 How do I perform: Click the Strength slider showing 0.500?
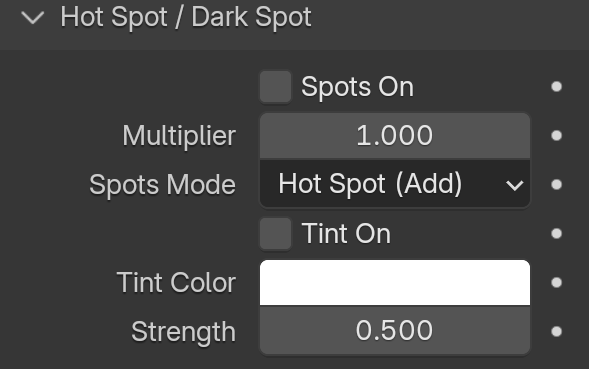pyautogui.click(x=395, y=331)
